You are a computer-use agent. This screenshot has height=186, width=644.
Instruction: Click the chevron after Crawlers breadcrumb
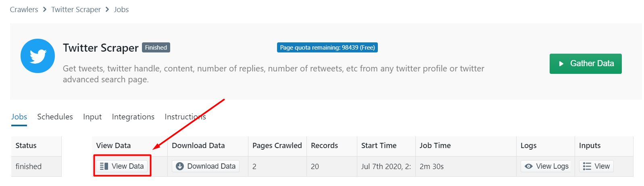(45, 9)
